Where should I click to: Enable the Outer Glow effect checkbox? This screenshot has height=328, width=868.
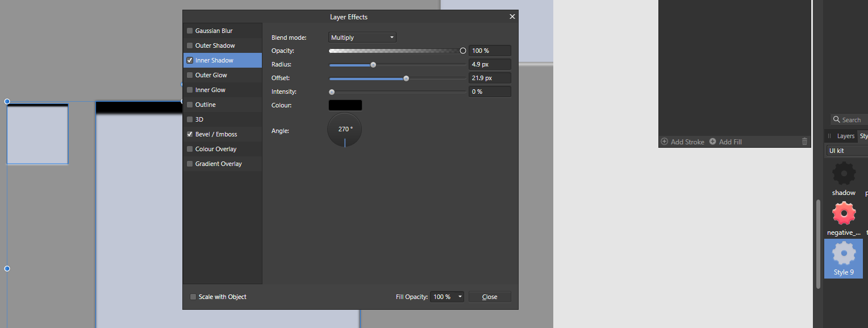pos(190,75)
